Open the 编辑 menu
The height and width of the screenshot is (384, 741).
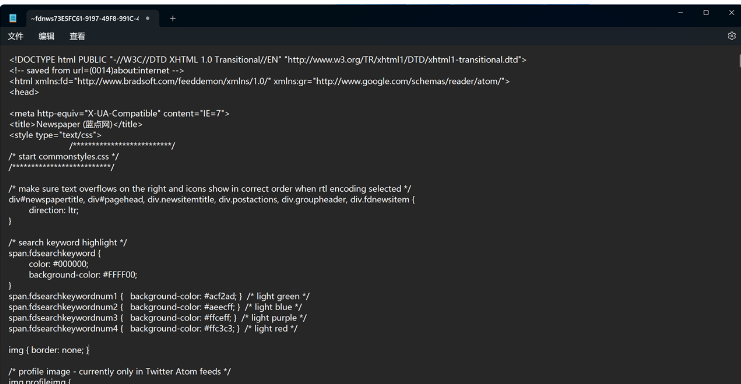coord(46,36)
